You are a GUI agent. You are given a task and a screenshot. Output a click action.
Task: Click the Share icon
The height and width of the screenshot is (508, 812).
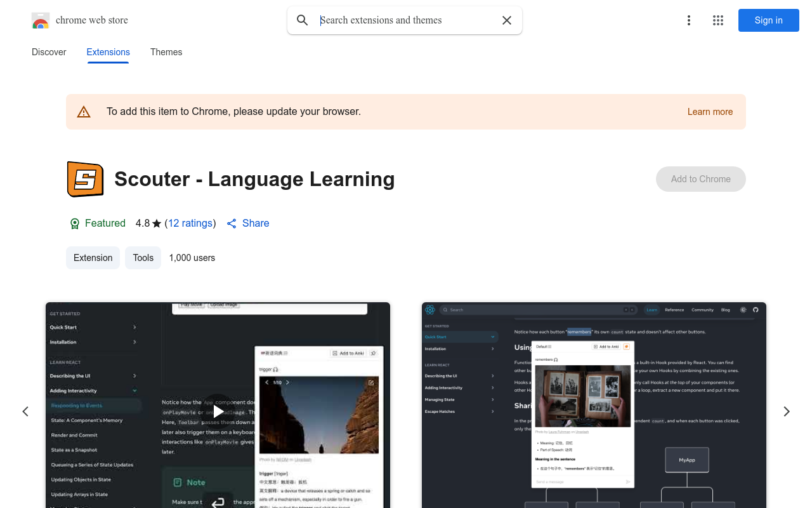(232, 224)
